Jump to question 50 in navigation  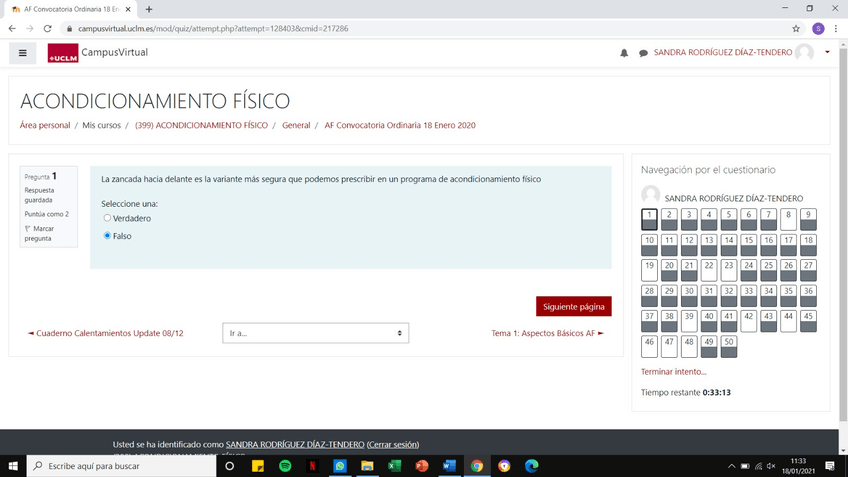(729, 347)
